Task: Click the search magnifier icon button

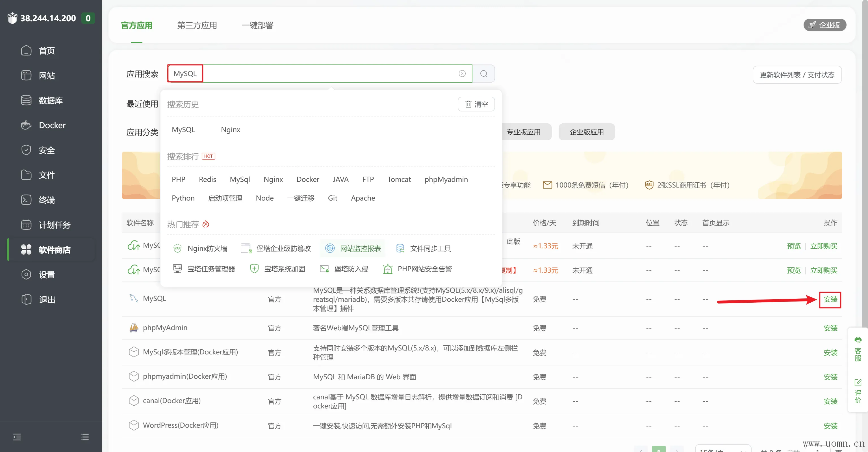Action: tap(483, 74)
